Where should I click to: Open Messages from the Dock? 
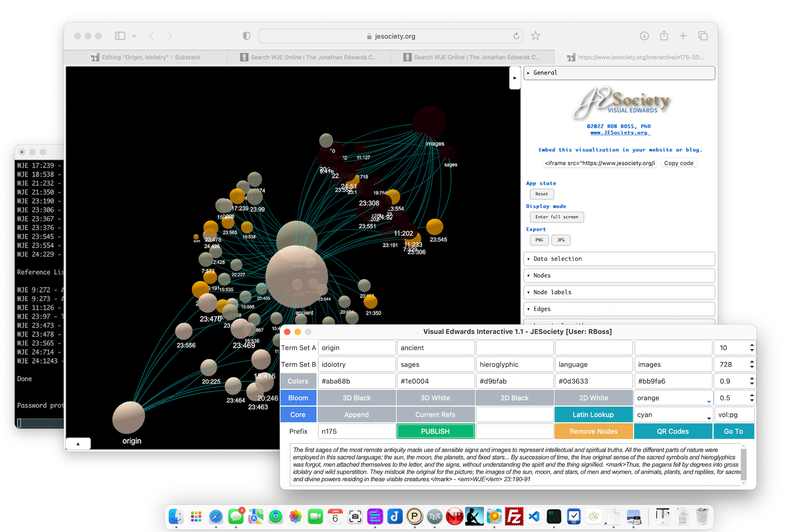point(236,517)
